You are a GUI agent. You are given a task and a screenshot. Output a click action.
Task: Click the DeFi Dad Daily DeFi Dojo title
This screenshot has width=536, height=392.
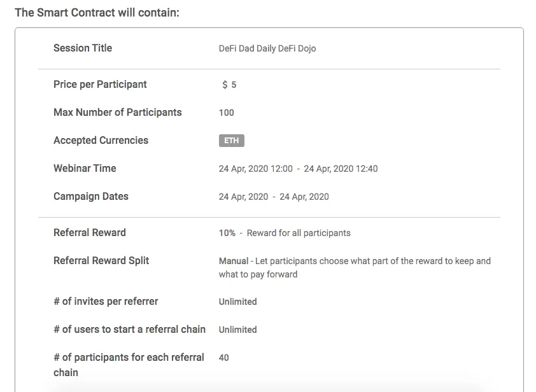(267, 48)
